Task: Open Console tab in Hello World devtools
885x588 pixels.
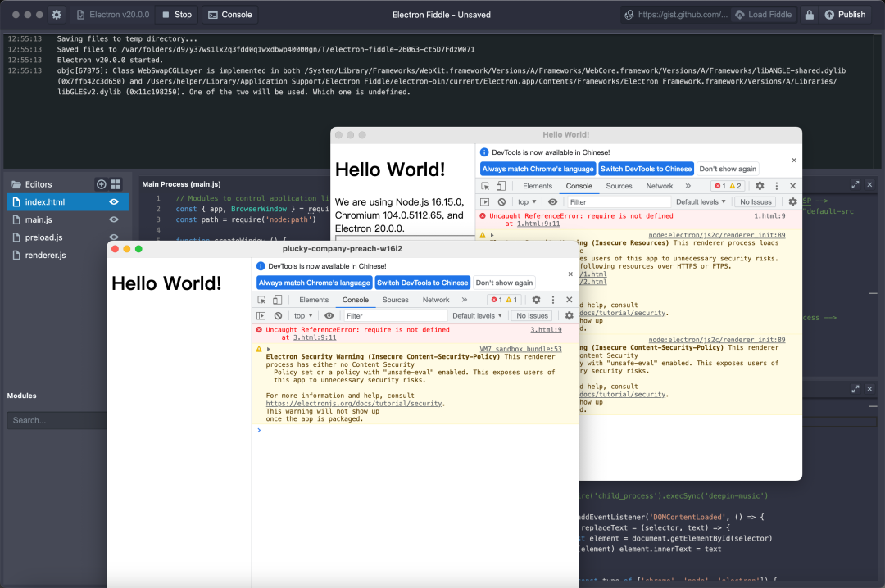Action: (x=579, y=186)
